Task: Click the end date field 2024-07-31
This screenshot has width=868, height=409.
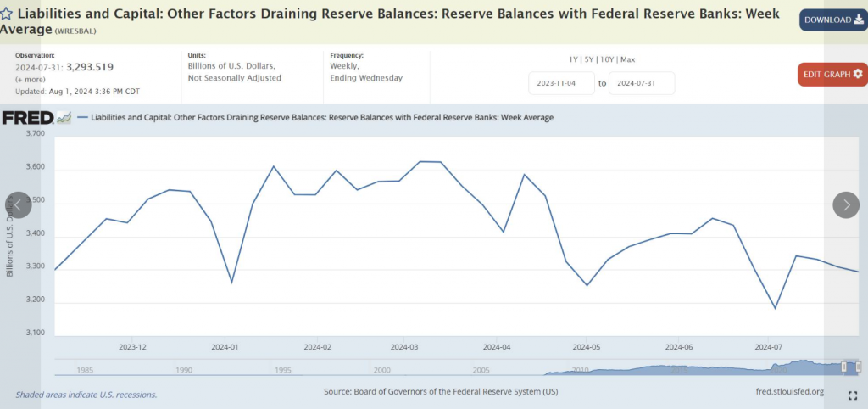Action: point(641,83)
